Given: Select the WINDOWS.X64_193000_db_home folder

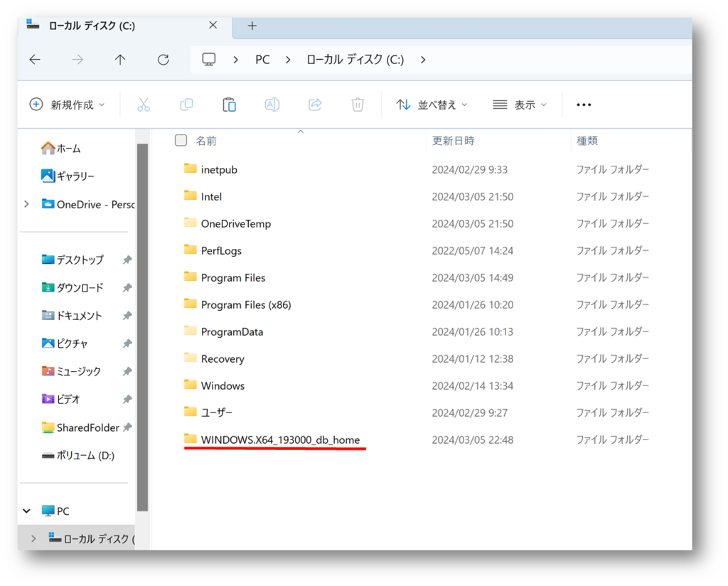Looking at the screenshot, I should coord(280,439).
